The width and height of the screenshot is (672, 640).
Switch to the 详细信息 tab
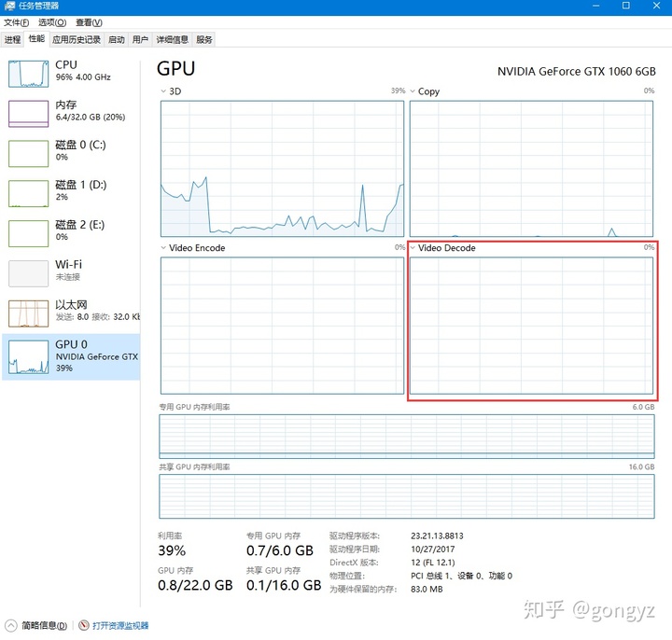(173, 39)
